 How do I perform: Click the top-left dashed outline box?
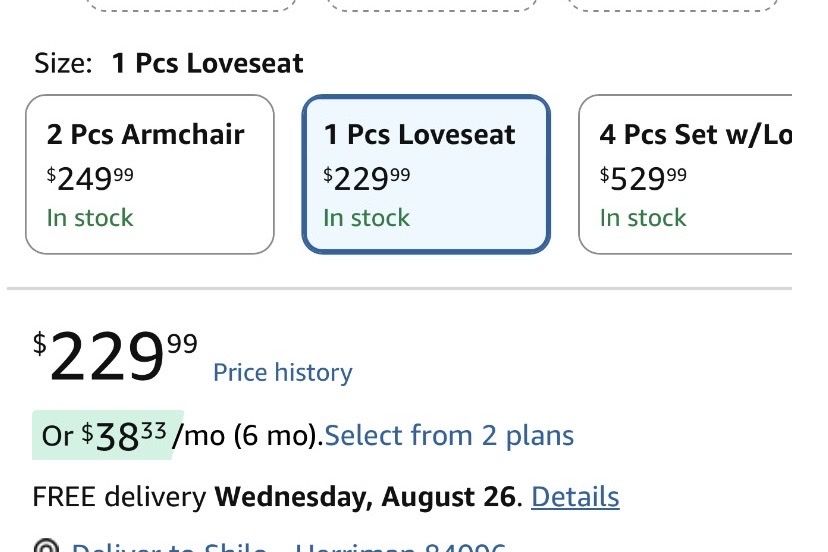point(191,5)
